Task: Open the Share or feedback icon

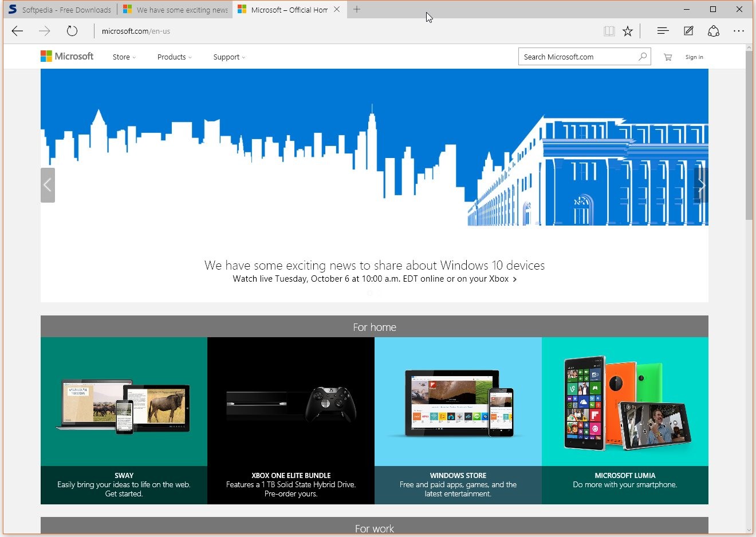Action: coord(714,31)
